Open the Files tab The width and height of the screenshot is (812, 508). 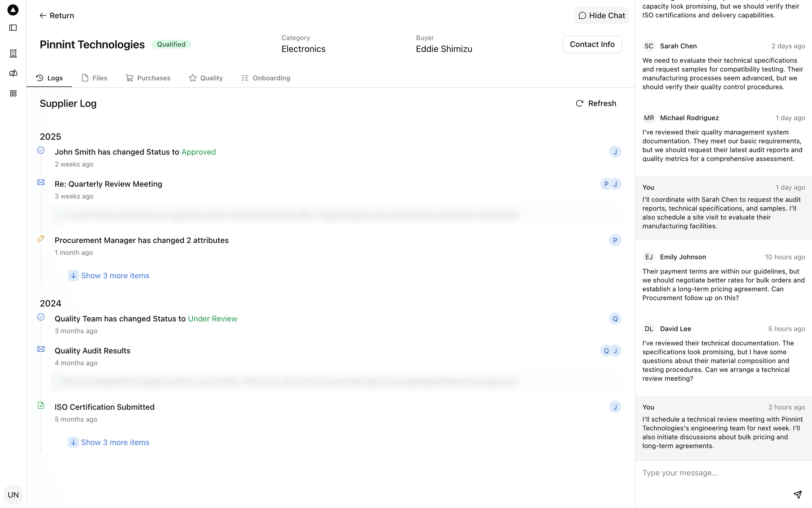(94, 78)
